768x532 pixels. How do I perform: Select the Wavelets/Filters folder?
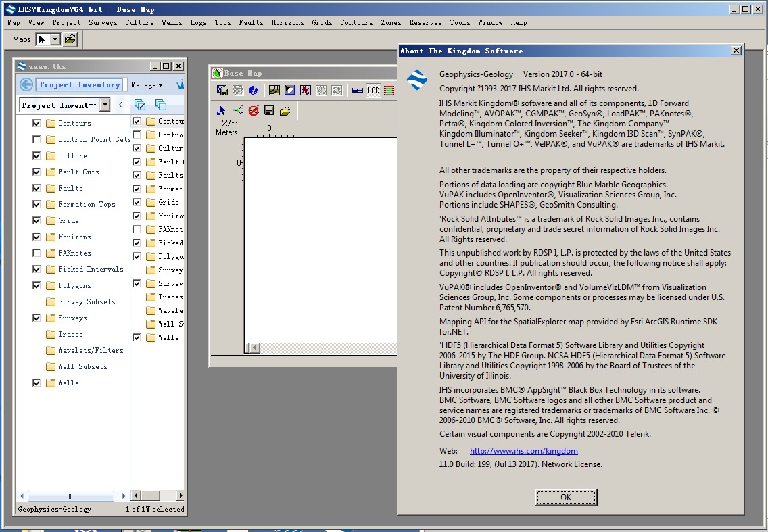[x=85, y=350]
